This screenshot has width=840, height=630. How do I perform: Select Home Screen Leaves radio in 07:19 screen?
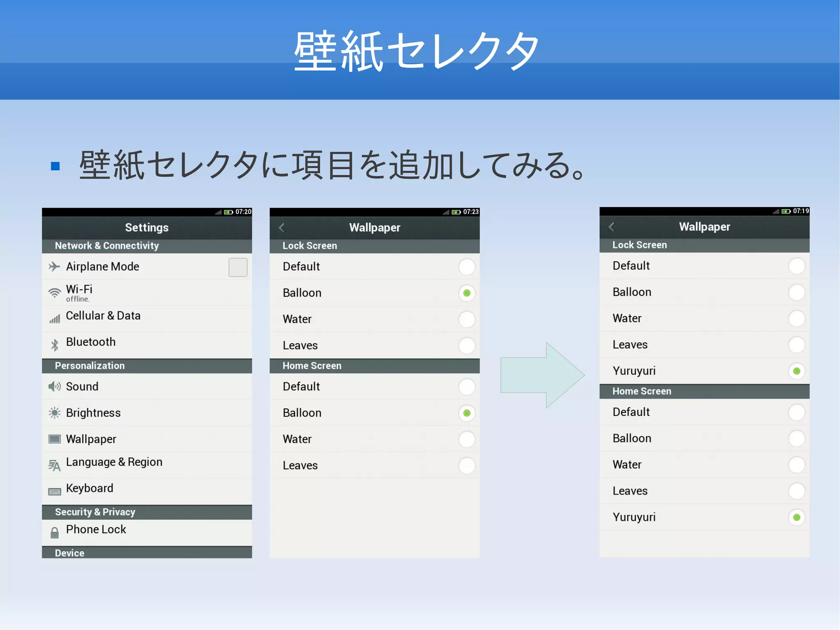point(797,491)
